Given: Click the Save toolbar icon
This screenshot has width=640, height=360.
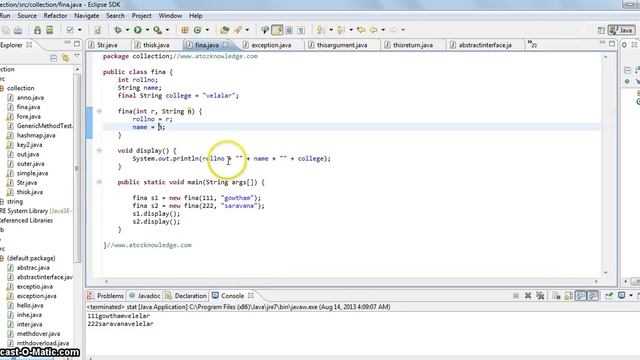Looking at the screenshot, I should 6,30.
